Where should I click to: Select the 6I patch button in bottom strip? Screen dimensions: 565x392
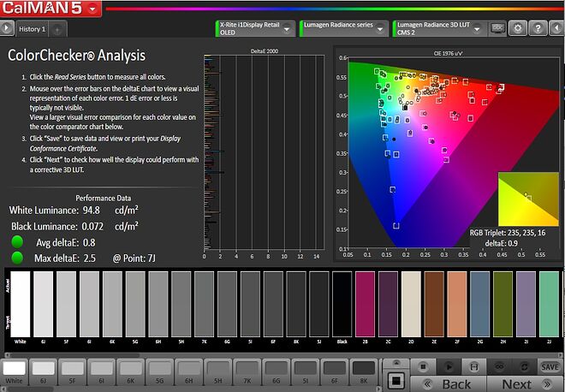102,371
